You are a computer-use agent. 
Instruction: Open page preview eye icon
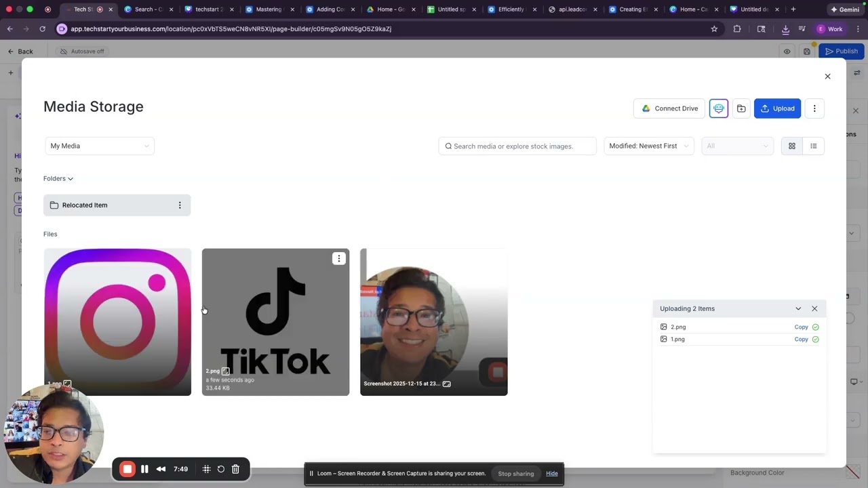(x=787, y=52)
